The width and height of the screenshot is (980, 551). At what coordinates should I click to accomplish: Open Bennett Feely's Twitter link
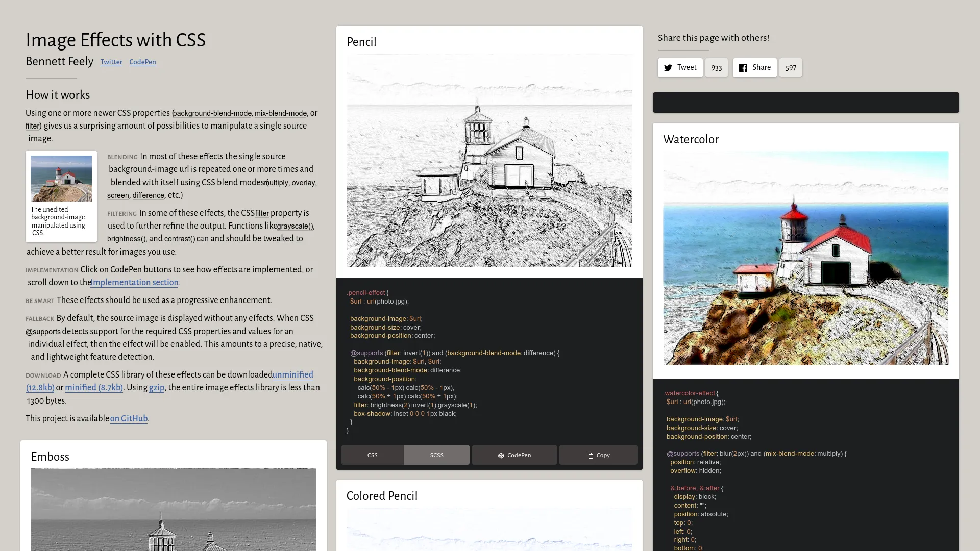click(x=111, y=62)
